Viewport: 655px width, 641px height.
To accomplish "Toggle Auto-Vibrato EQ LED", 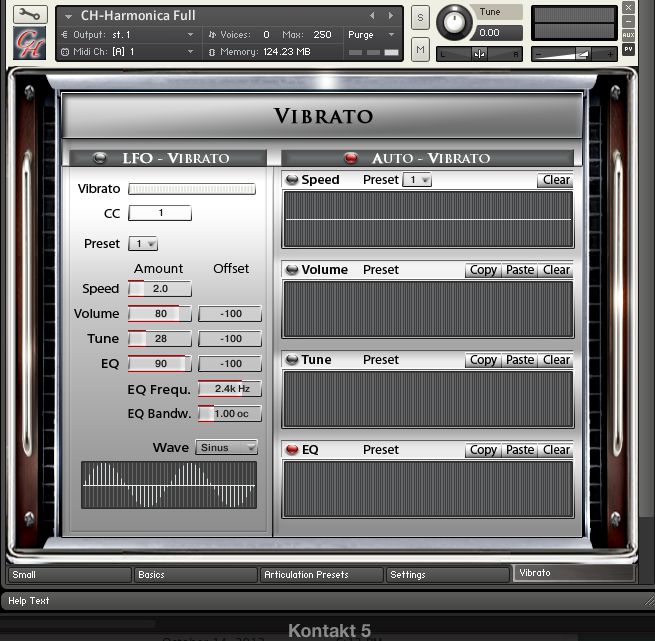I will [292, 450].
